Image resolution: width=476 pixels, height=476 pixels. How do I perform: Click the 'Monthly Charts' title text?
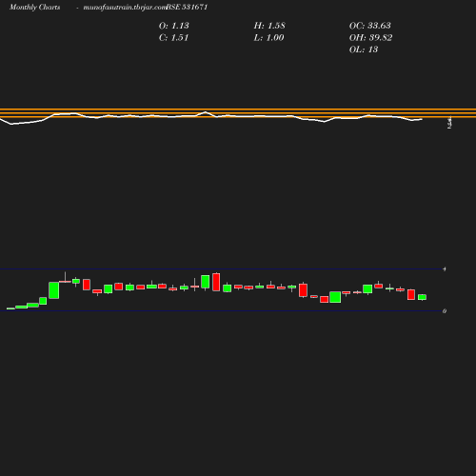(x=35, y=8)
